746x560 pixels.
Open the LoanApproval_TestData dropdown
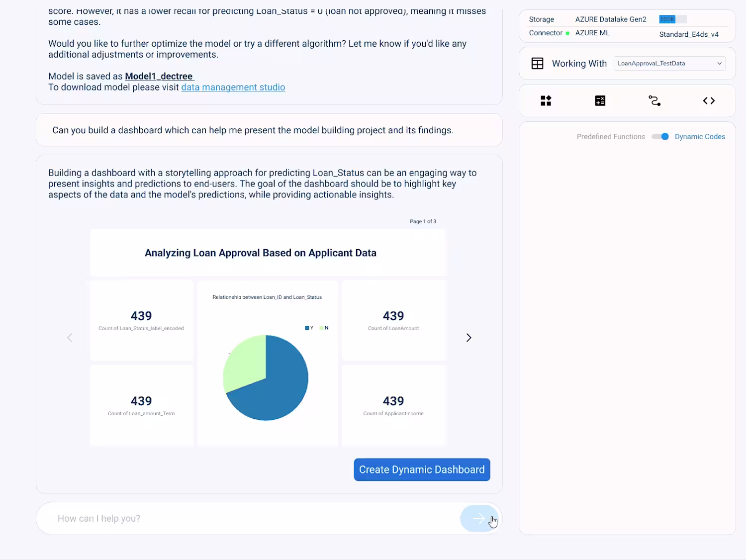point(669,64)
